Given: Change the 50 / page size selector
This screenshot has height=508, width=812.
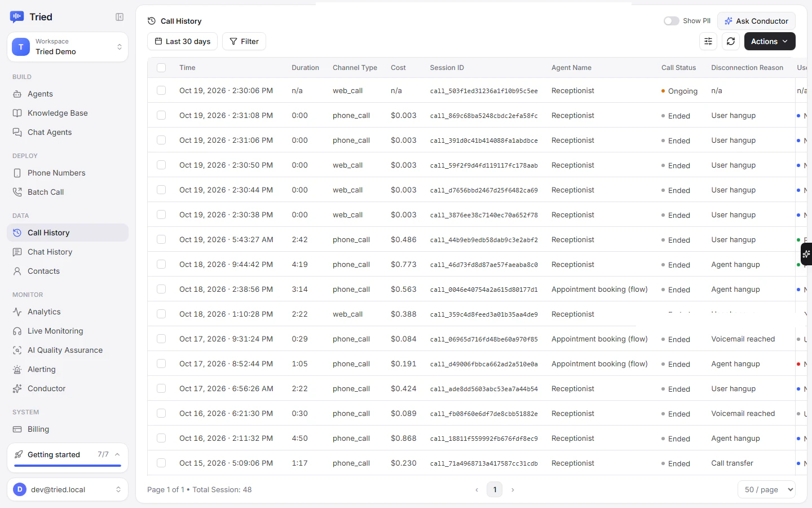Looking at the screenshot, I should click(x=767, y=489).
